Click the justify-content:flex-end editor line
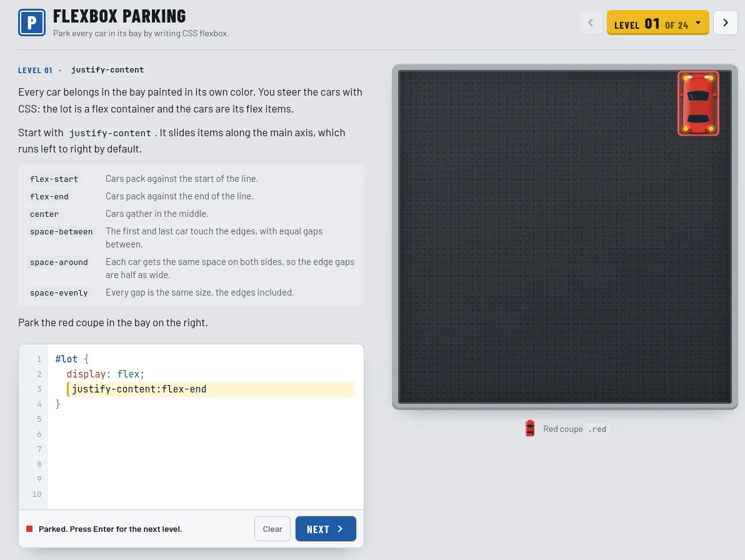 pos(211,389)
